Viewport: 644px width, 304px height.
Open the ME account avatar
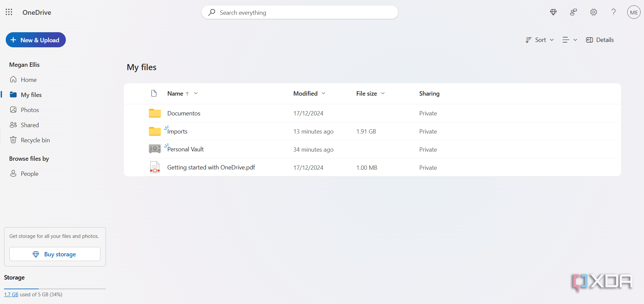pos(634,12)
